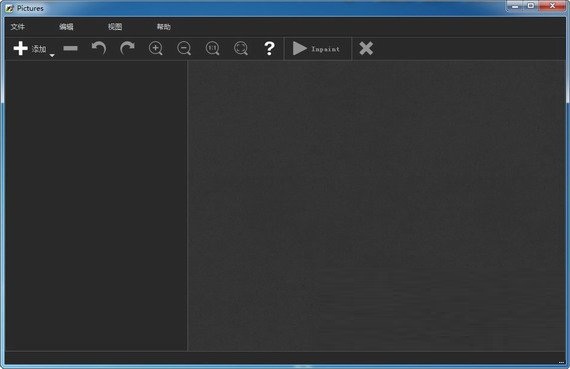Image resolution: width=570 pixels, height=369 pixels.
Task: Set zoom to 1:1 actual size
Action: point(212,48)
